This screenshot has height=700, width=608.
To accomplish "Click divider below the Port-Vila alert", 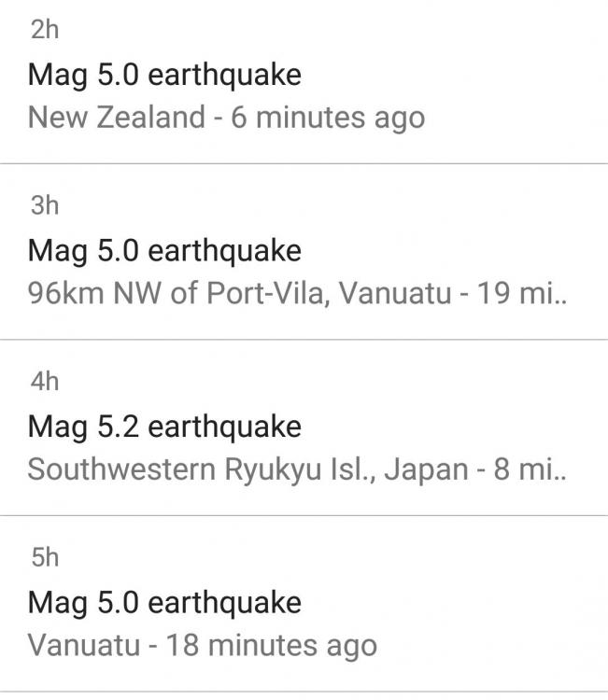I will pyautogui.click(x=304, y=340).
